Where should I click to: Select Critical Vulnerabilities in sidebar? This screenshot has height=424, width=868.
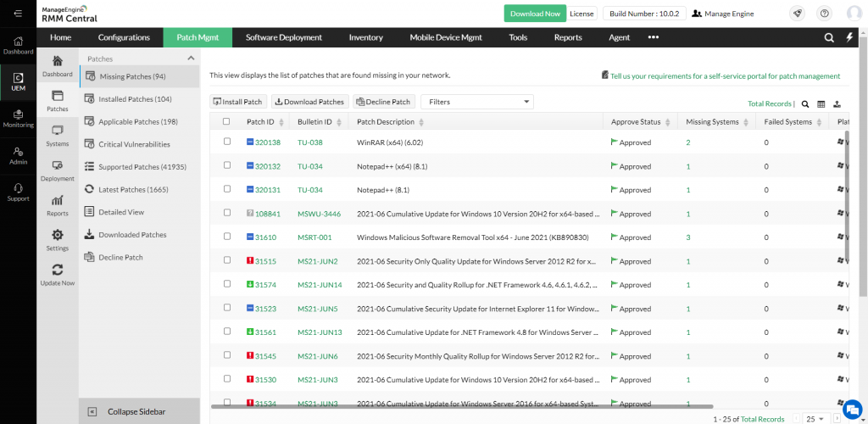click(x=134, y=144)
